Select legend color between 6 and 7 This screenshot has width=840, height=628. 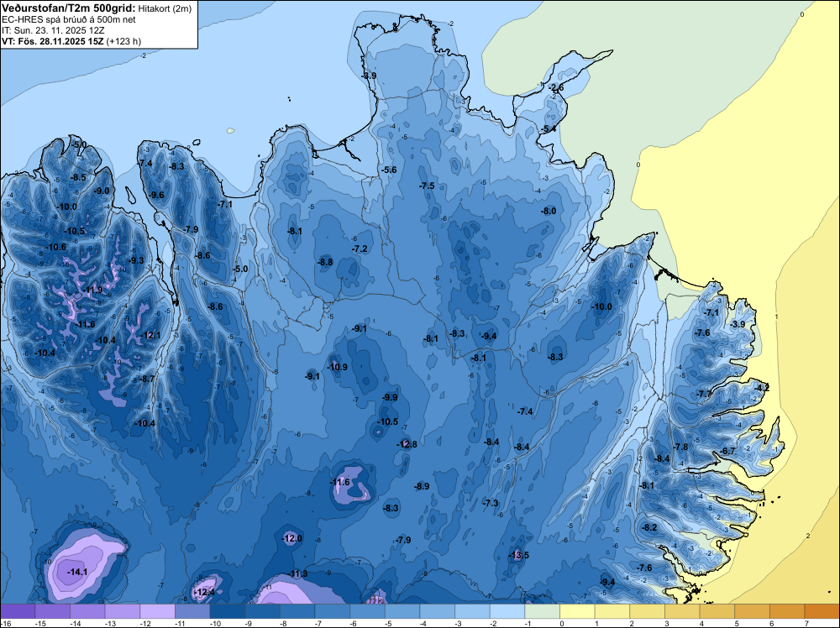[x=788, y=611]
